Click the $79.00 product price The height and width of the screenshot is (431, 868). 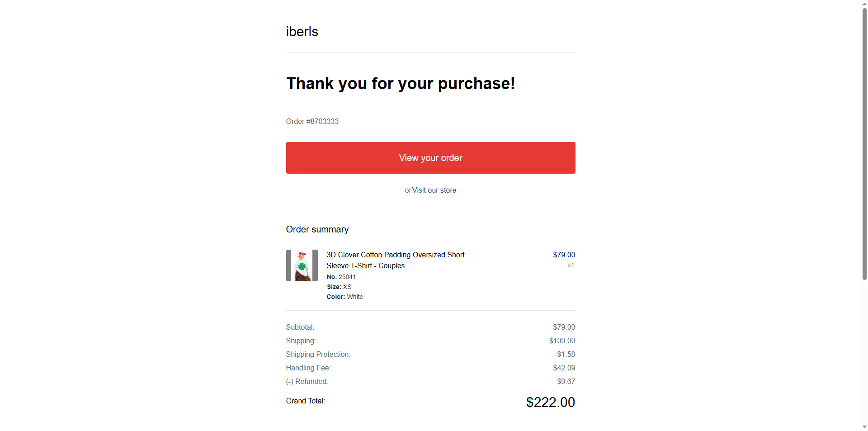564,255
